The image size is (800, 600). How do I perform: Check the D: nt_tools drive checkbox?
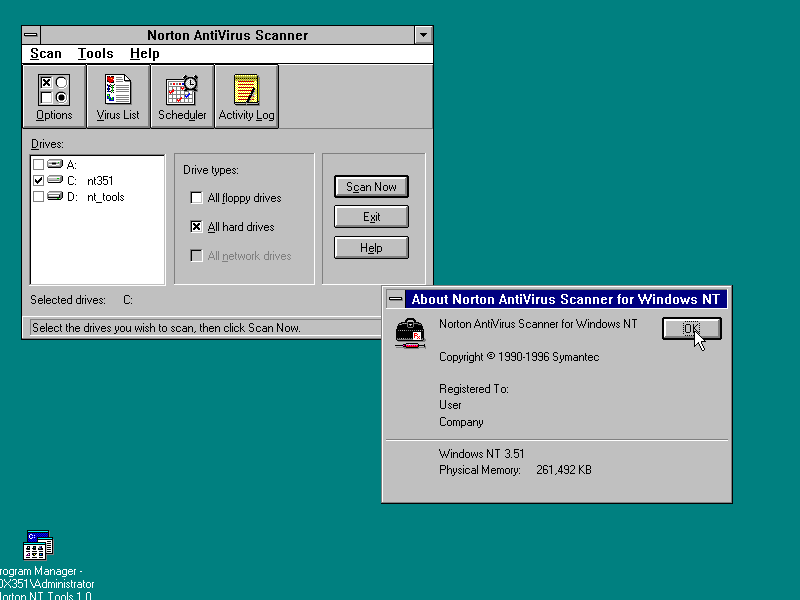point(38,197)
